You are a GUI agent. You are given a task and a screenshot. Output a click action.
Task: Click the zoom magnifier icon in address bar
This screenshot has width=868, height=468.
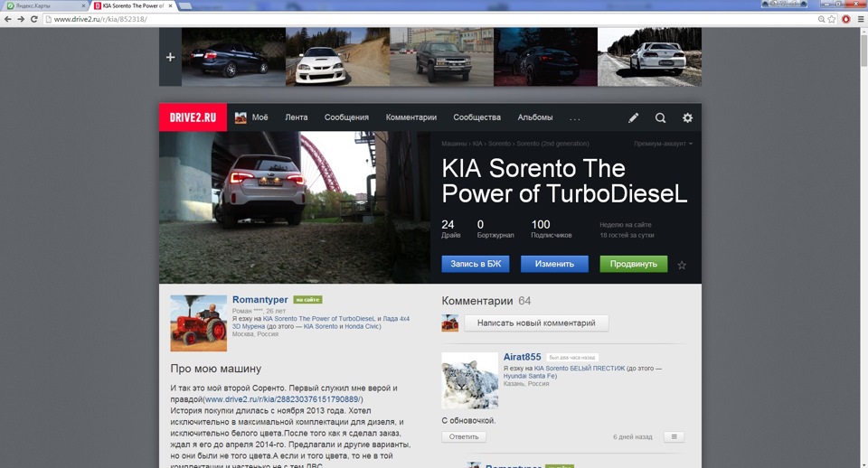point(822,19)
